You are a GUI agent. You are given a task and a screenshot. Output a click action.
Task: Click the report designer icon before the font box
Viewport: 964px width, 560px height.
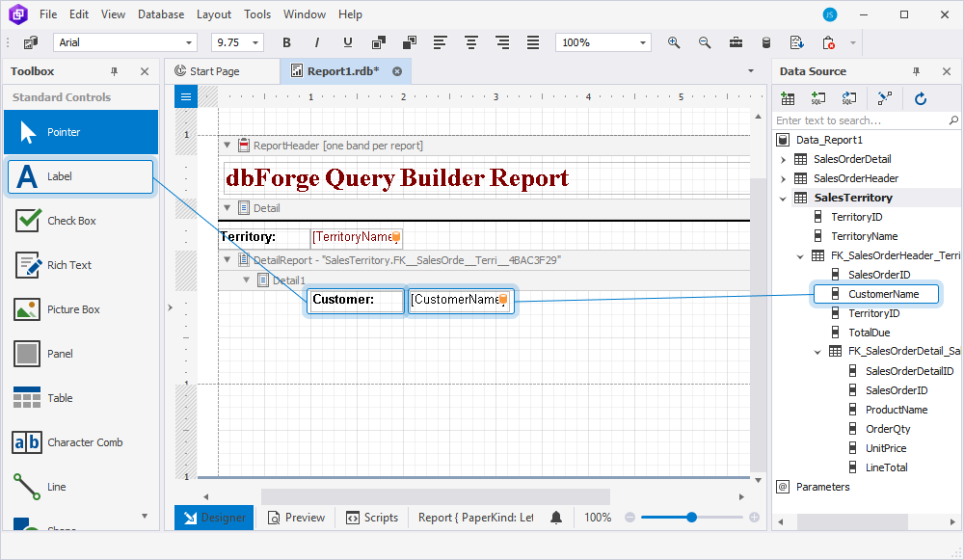30,42
